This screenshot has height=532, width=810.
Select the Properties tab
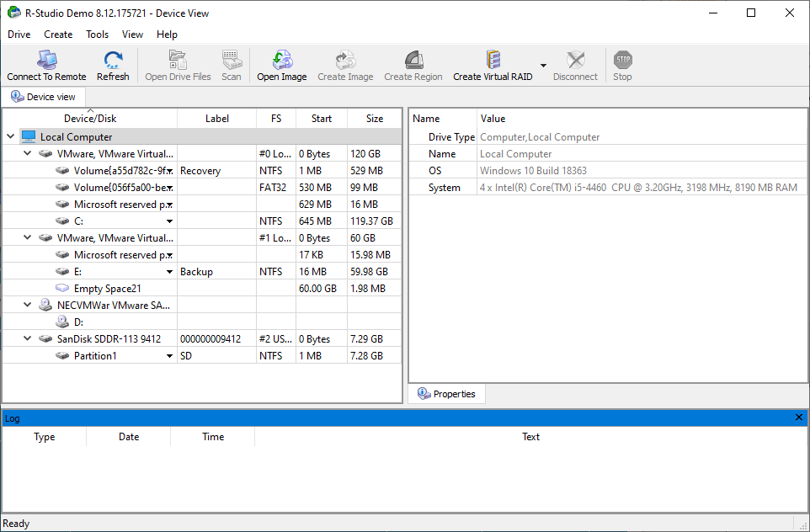coord(447,394)
